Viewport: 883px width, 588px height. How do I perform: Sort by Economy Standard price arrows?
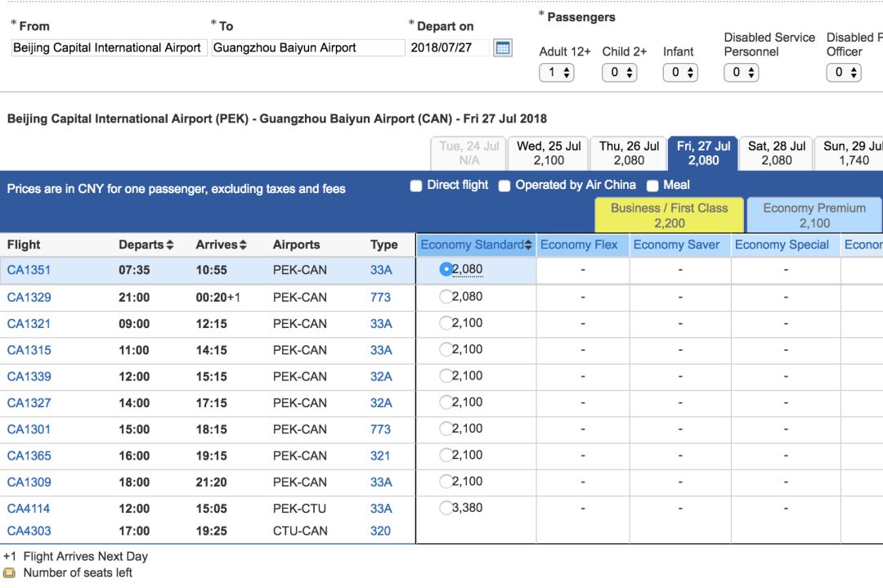pos(527,245)
